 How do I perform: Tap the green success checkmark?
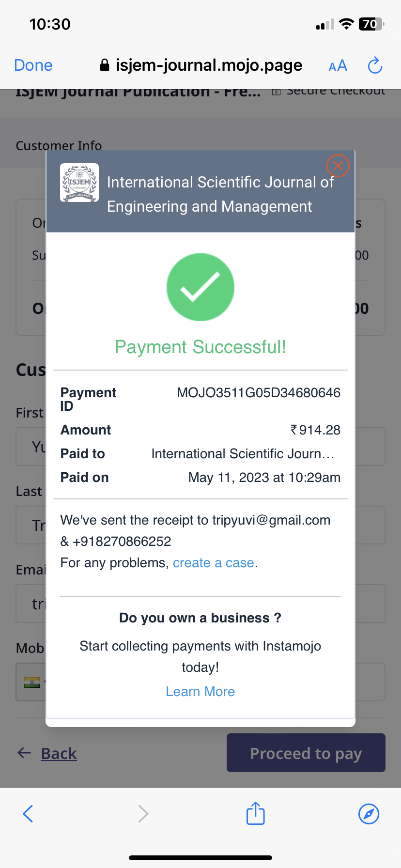tap(200, 287)
